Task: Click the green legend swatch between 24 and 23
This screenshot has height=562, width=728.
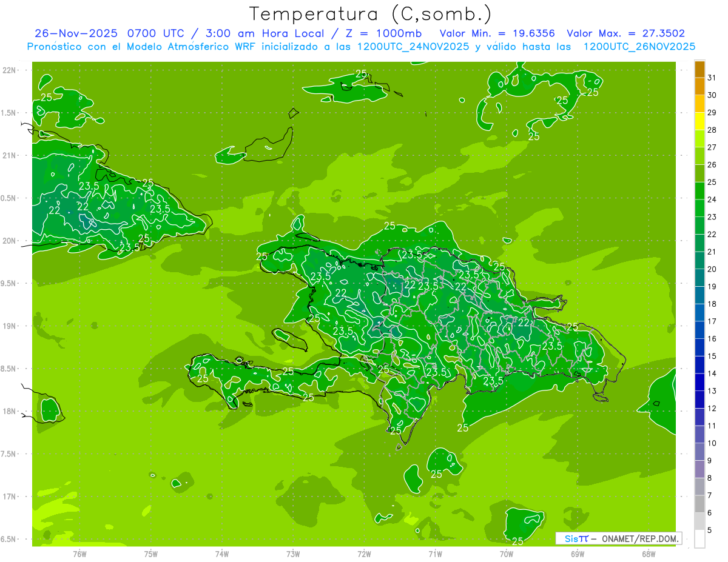Action: click(699, 208)
